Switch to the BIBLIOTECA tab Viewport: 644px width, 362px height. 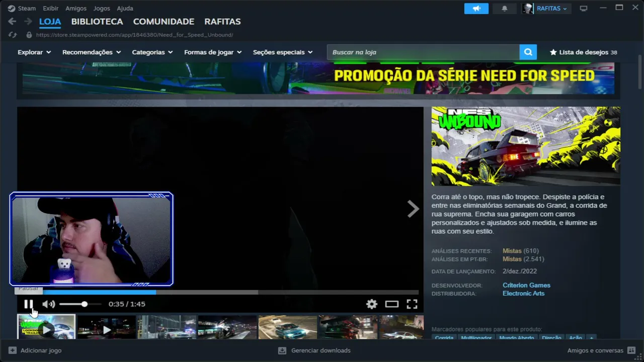97,22
